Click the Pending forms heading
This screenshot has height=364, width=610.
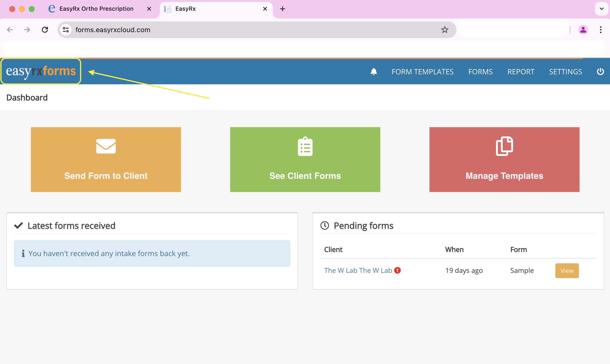point(363,225)
